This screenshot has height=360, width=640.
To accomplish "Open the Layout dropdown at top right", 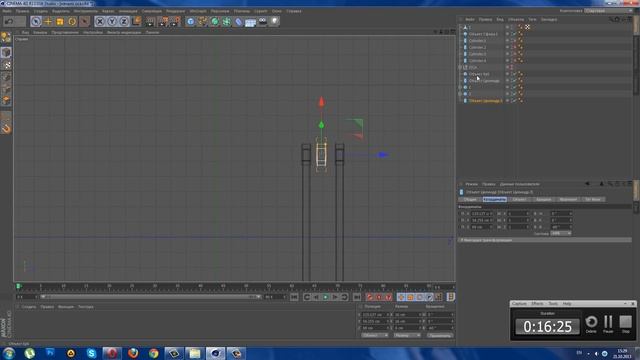I will tap(609, 11).
